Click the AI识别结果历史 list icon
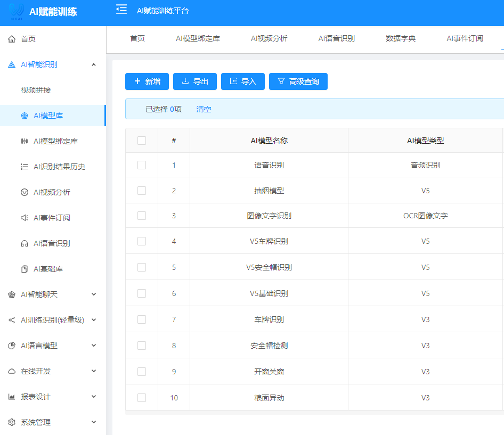 [23, 166]
